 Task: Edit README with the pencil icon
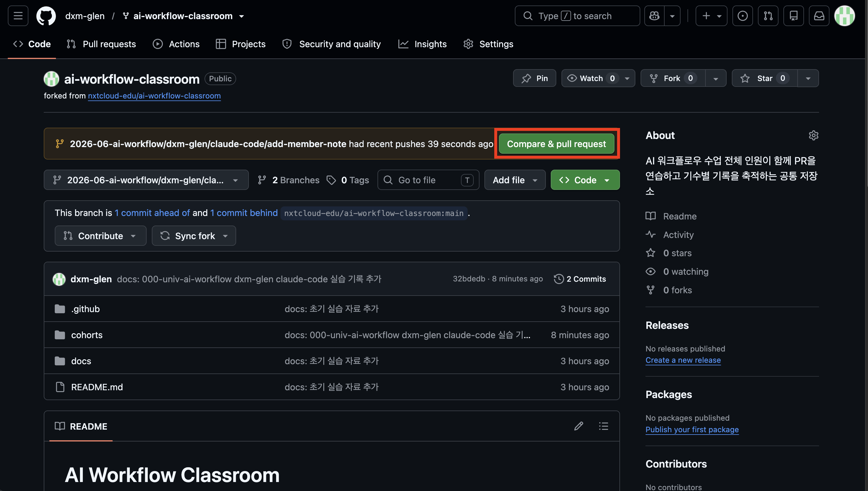579,426
